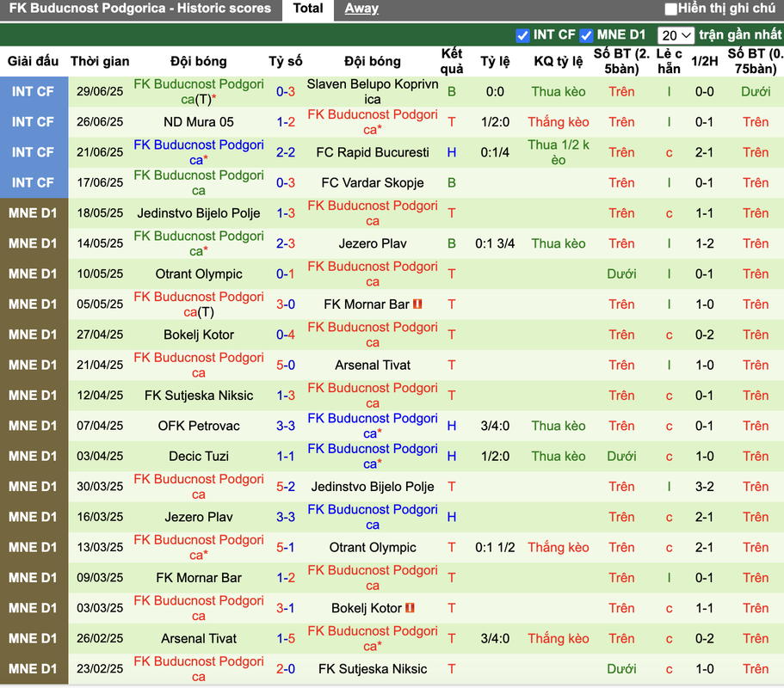Click the 5-2 score on 30/03/25

click(x=286, y=487)
